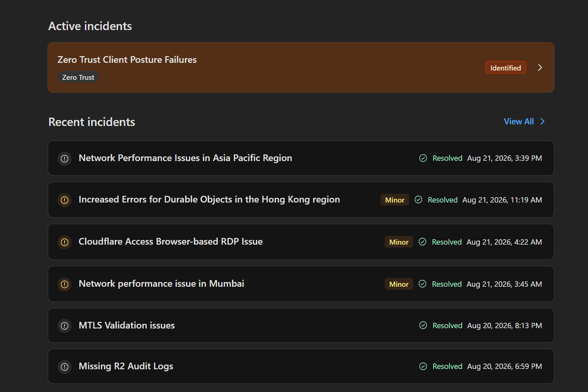
Task: Click the alert icon for Asia Pacific network incident
Action: tap(65, 158)
